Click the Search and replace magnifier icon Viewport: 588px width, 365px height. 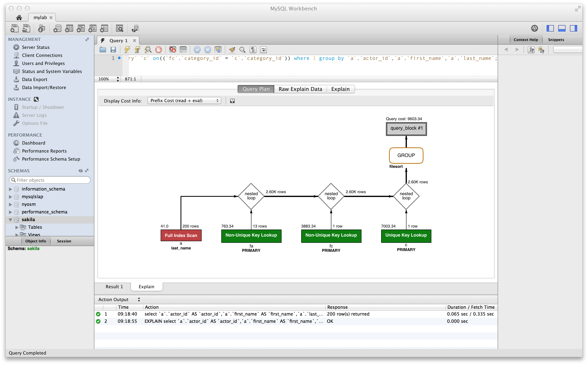(242, 50)
